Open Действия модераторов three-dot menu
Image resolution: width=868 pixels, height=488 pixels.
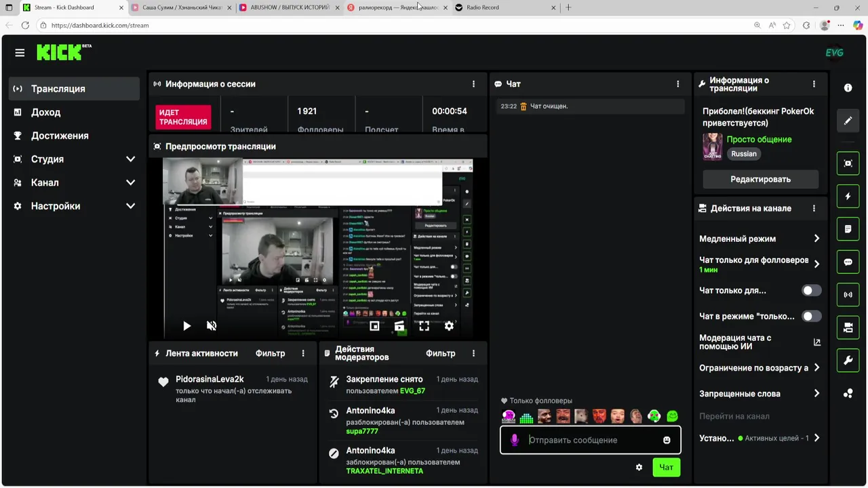pyautogui.click(x=473, y=353)
